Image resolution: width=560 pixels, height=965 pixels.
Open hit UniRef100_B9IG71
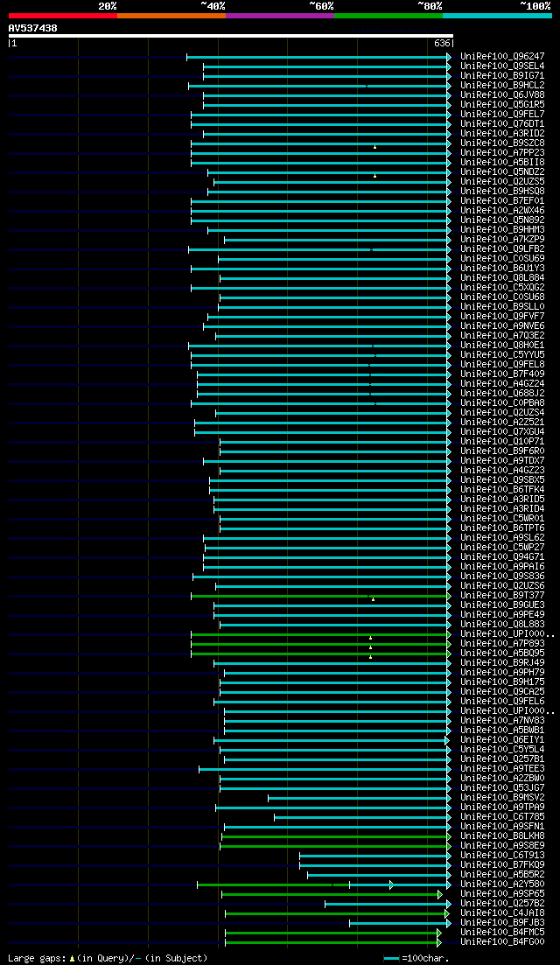(x=502, y=76)
